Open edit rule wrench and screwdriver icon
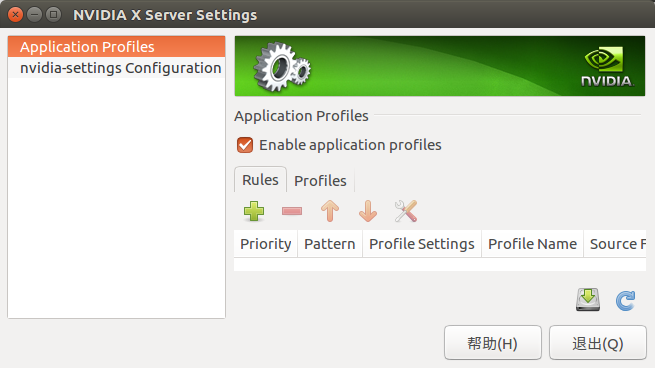The width and height of the screenshot is (655, 368). pos(406,211)
